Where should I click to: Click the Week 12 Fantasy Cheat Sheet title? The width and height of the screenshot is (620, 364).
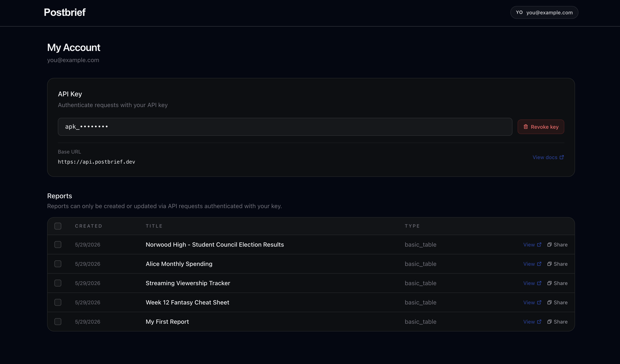[187, 303]
